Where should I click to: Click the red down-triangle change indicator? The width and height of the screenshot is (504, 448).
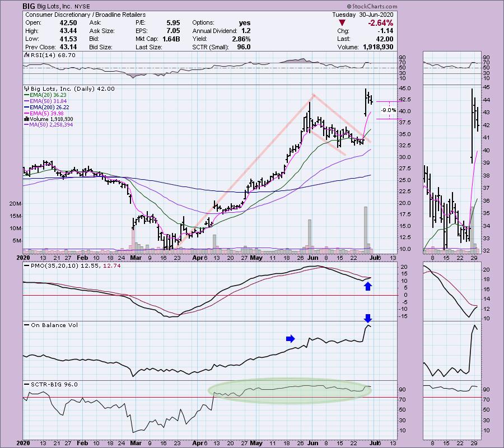(342, 23)
